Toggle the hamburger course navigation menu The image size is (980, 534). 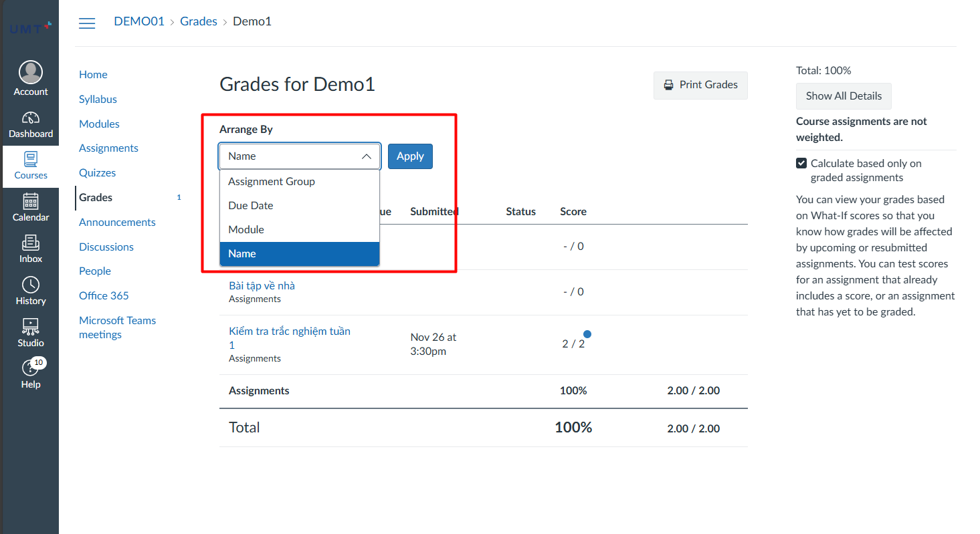tap(87, 23)
